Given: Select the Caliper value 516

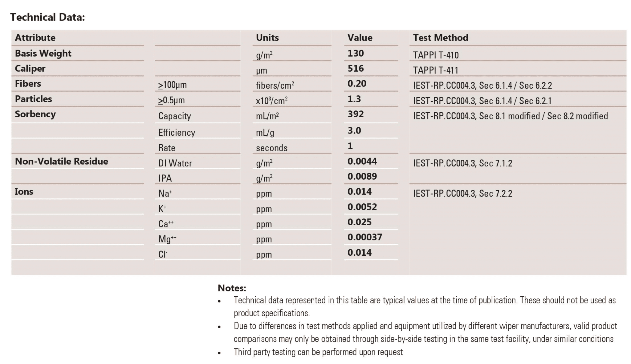Looking at the screenshot, I should coord(356,68).
